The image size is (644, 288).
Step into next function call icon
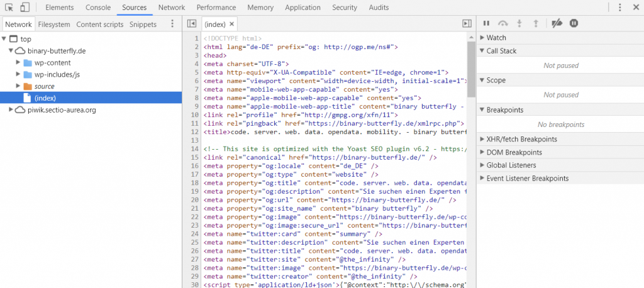point(519,24)
